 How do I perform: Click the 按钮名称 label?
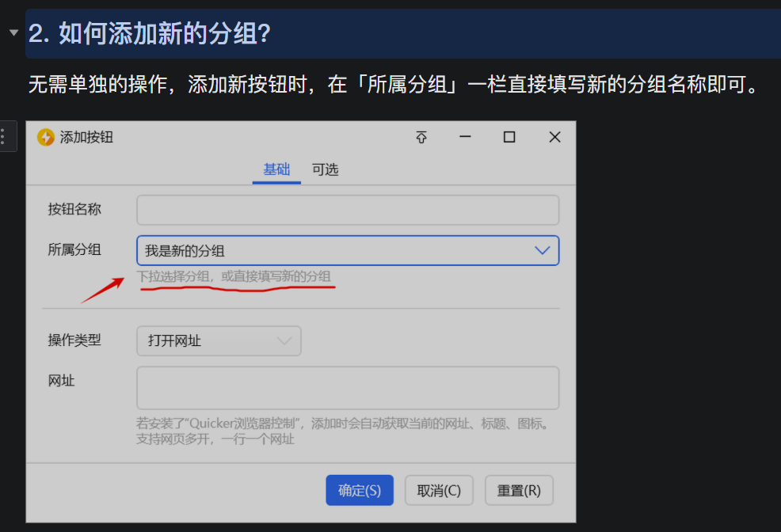click(x=74, y=209)
